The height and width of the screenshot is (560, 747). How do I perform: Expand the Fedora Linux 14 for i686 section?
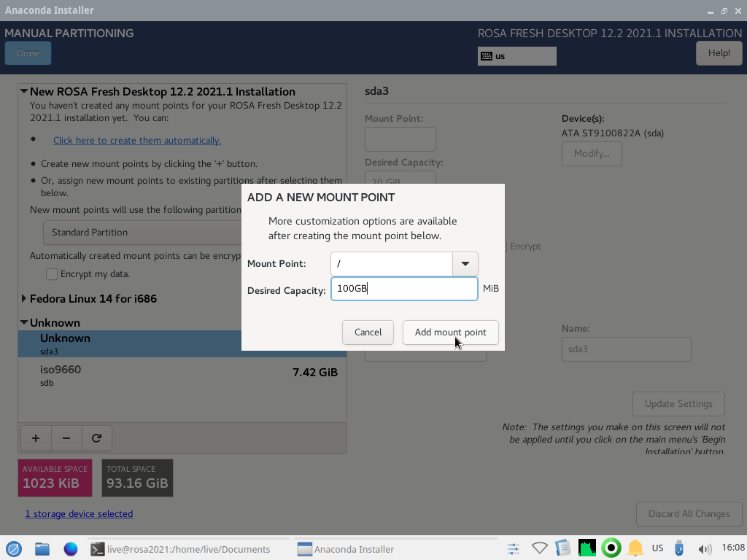(24, 298)
